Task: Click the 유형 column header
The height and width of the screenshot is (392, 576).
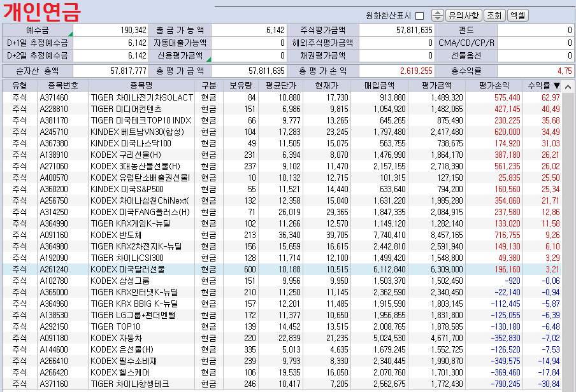Action: [20, 85]
